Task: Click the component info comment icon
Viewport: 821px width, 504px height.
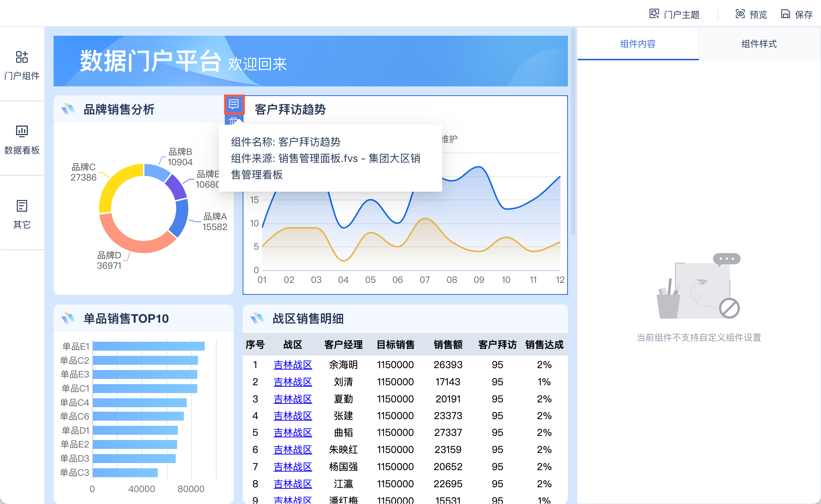Action: (x=234, y=105)
